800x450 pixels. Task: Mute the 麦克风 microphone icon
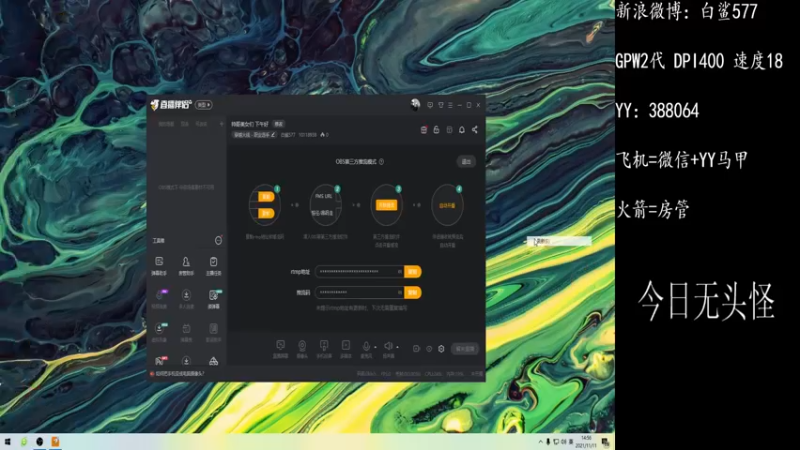366,348
